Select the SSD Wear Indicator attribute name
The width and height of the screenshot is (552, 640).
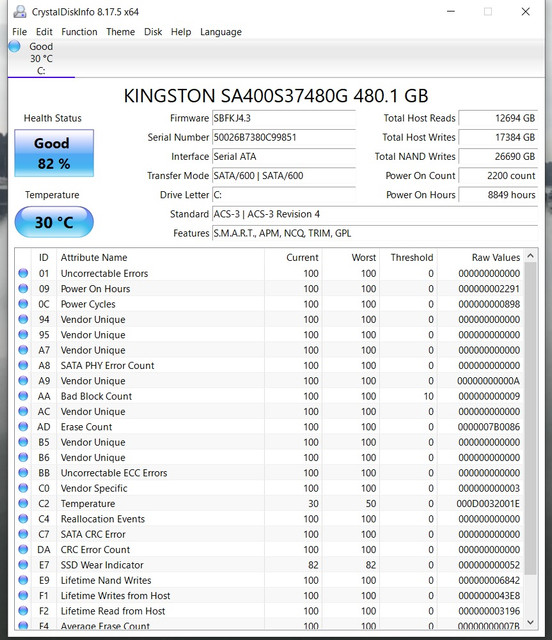click(102, 565)
